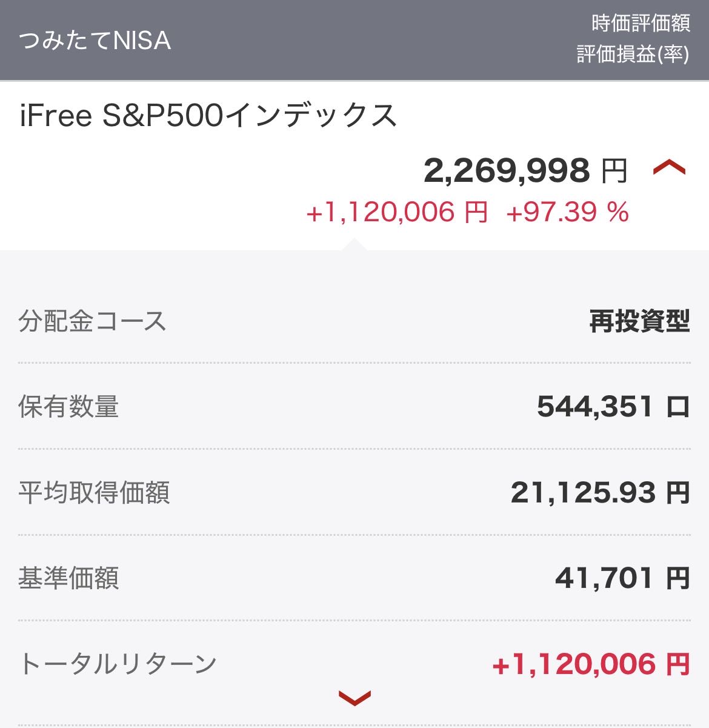Click the 2,269,998 円 market value
709x728 pixels.
coord(525,170)
